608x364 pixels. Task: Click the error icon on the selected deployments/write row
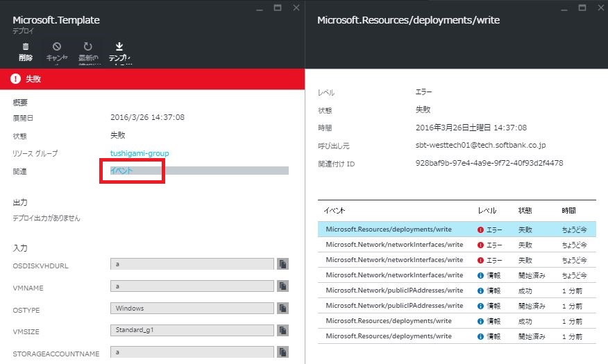[480, 229]
